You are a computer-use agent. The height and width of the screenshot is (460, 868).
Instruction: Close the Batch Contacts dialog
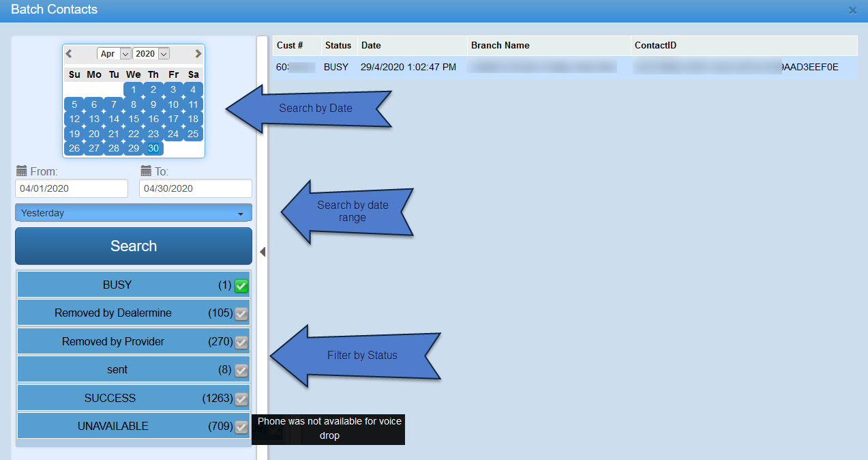(852, 10)
